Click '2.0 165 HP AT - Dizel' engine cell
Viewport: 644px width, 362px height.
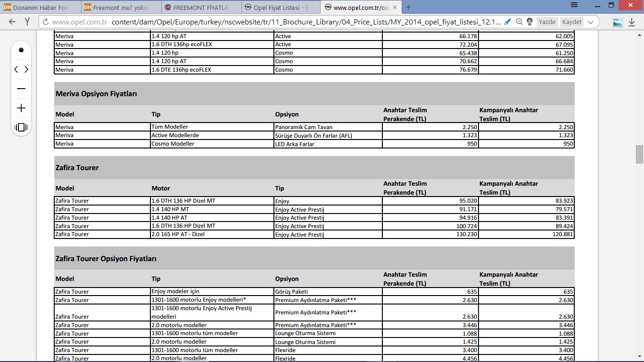(212, 234)
